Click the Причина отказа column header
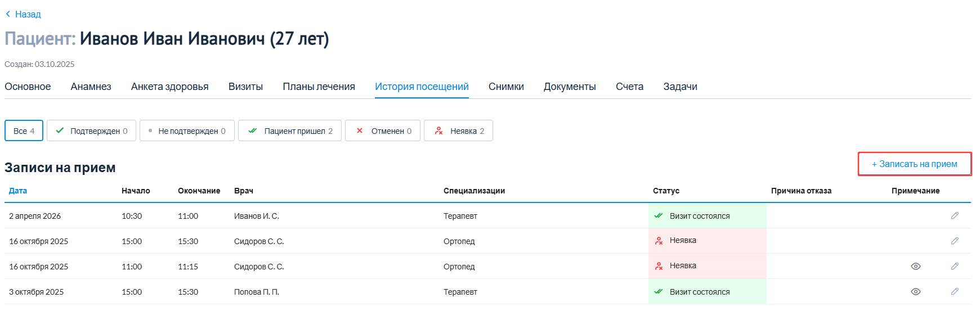Viewport: 980px width, 311px height. tap(801, 191)
